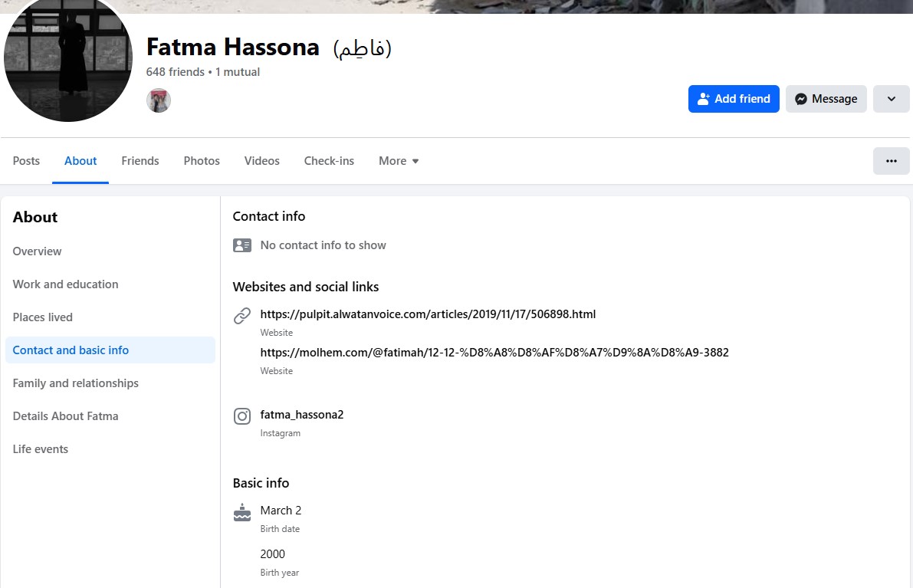
Task: Select Contact and basic info
Action: [x=110, y=350]
